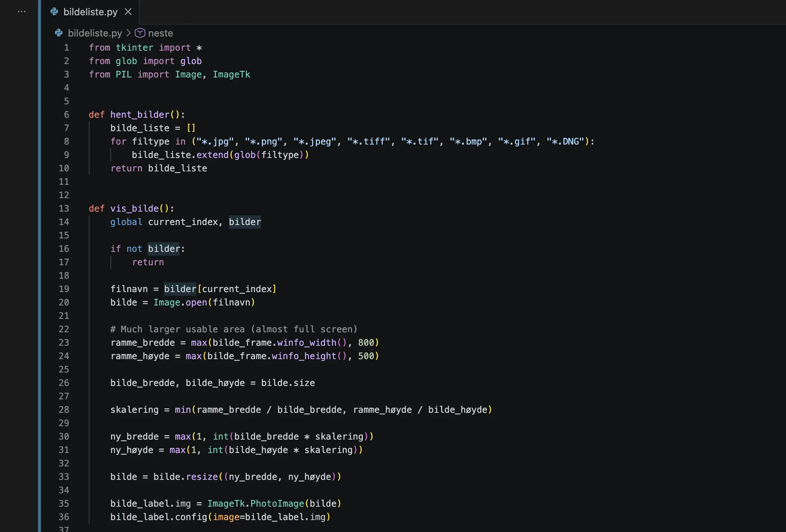Click the word 'tkinter' on line 1

(134, 48)
